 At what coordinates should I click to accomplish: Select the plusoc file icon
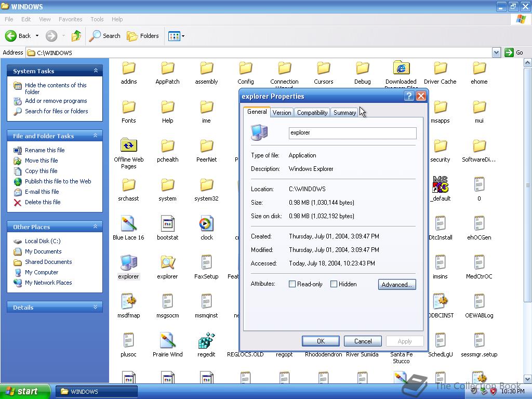(129, 340)
